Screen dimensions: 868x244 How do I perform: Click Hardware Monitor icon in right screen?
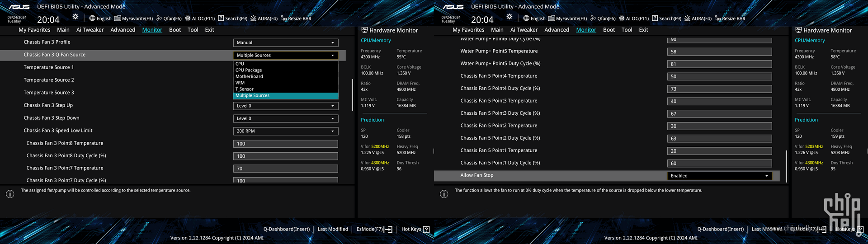tap(798, 30)
